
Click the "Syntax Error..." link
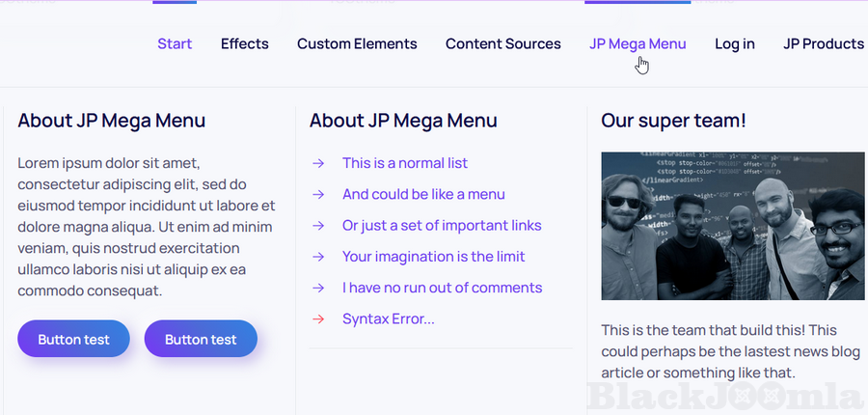coord(388,319)
